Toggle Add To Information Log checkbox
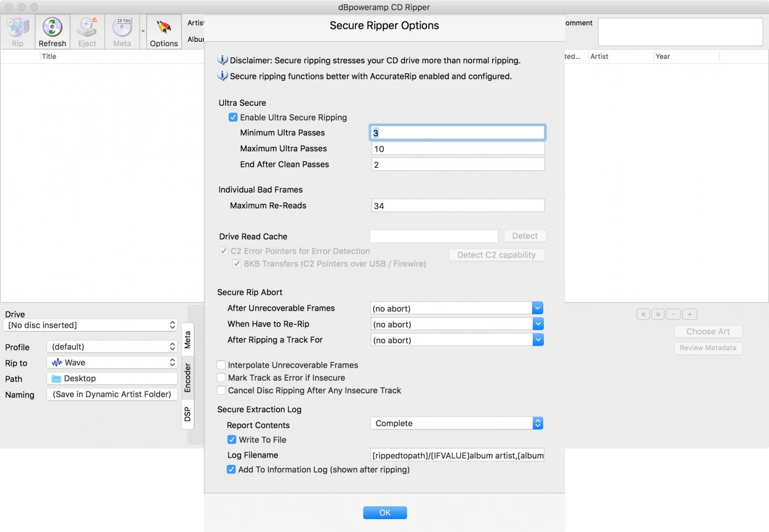769x532 pixels. point(231,469)
